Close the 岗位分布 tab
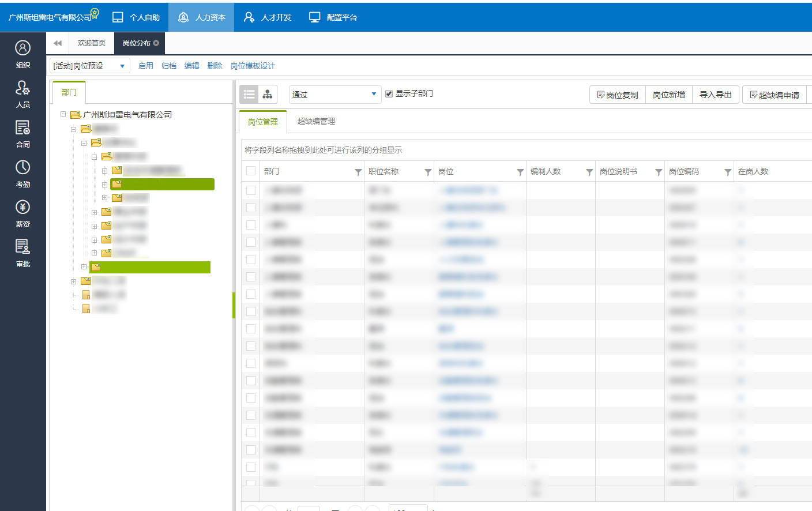Screen dimensions: 812x511 (156, 43)
